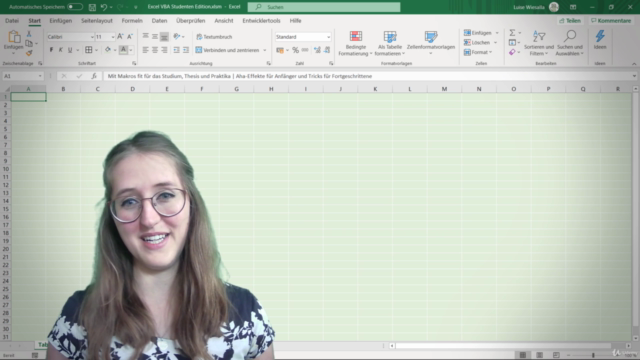
Task: Open Suchen und Auswählen menu
Action: click(570, 43)
